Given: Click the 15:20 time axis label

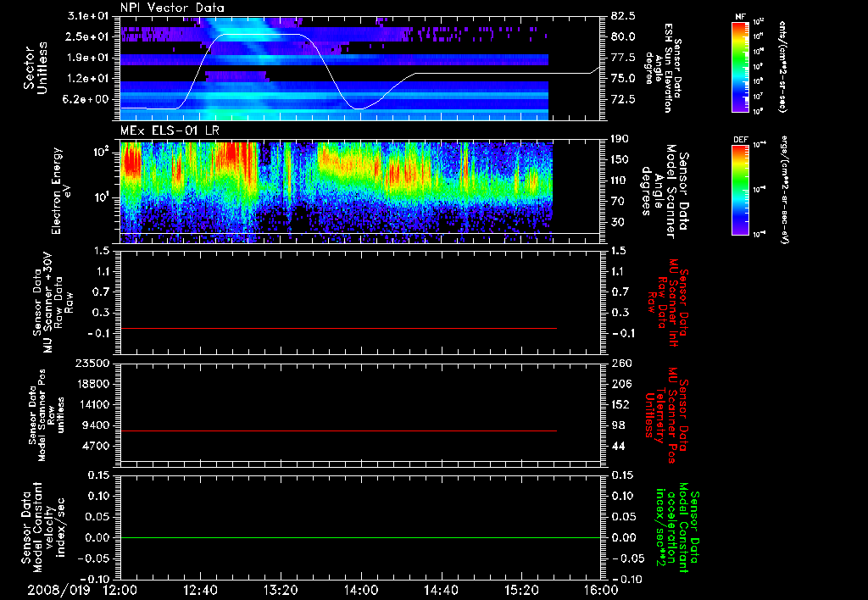Looking at the screenshot, I should click(521, 590).
